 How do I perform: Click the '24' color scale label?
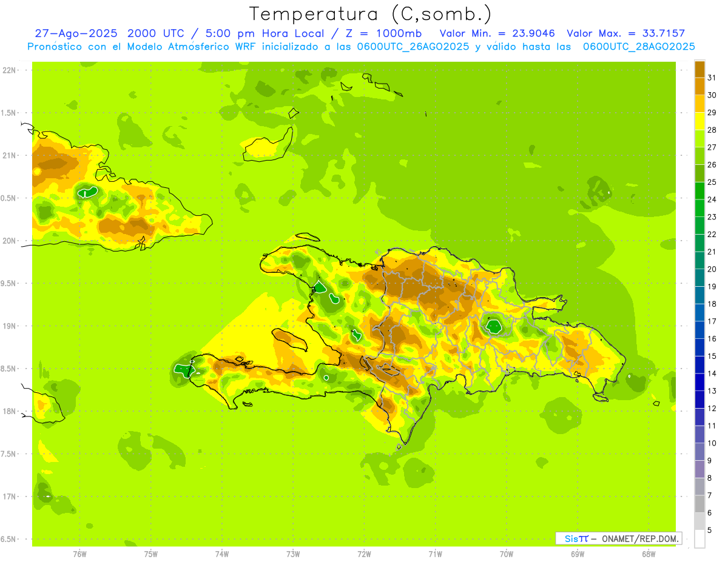coord(712,199)
